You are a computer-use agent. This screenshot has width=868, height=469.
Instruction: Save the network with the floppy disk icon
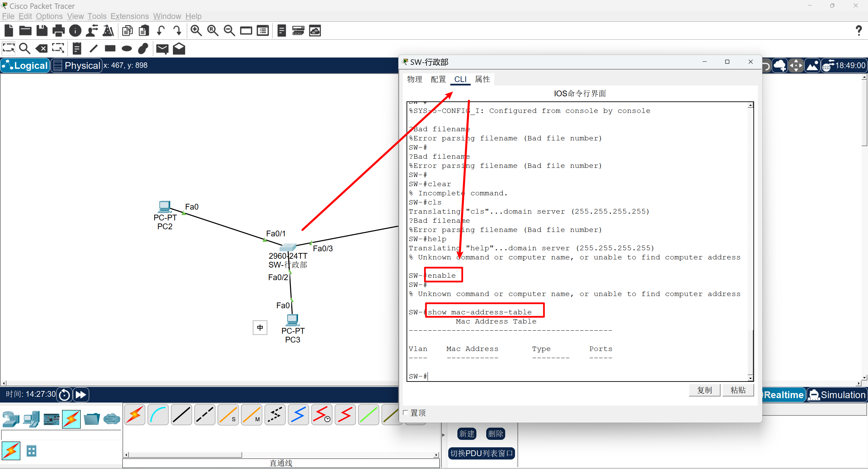42,31
